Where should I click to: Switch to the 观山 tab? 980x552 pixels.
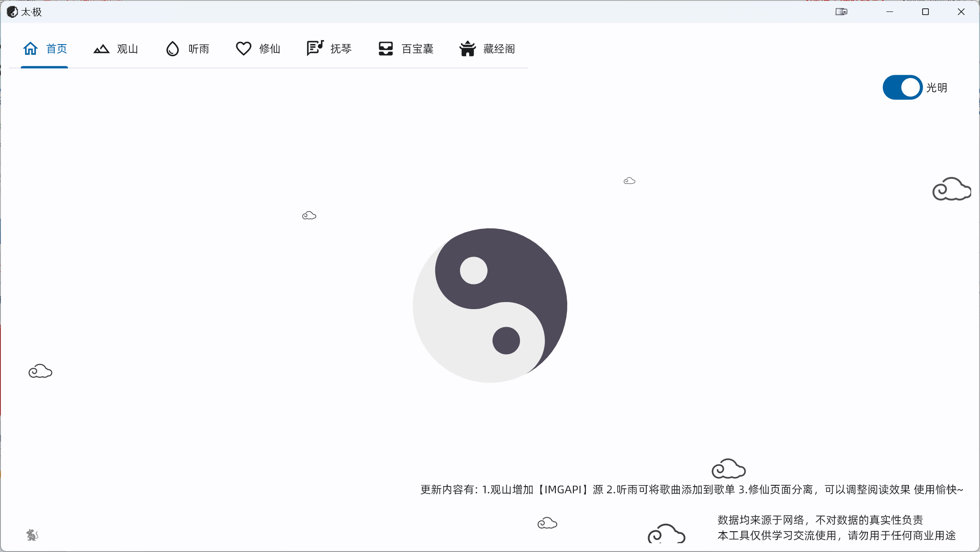(x=116, y=49)
